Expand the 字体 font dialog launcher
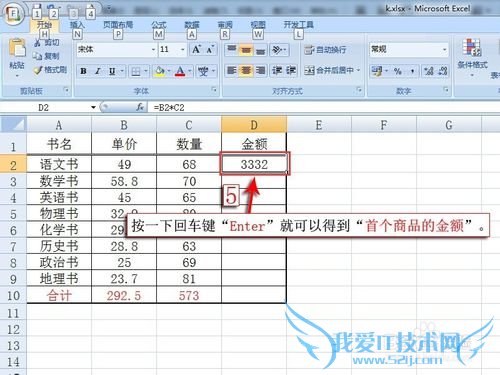 click(x=214, y=90)
